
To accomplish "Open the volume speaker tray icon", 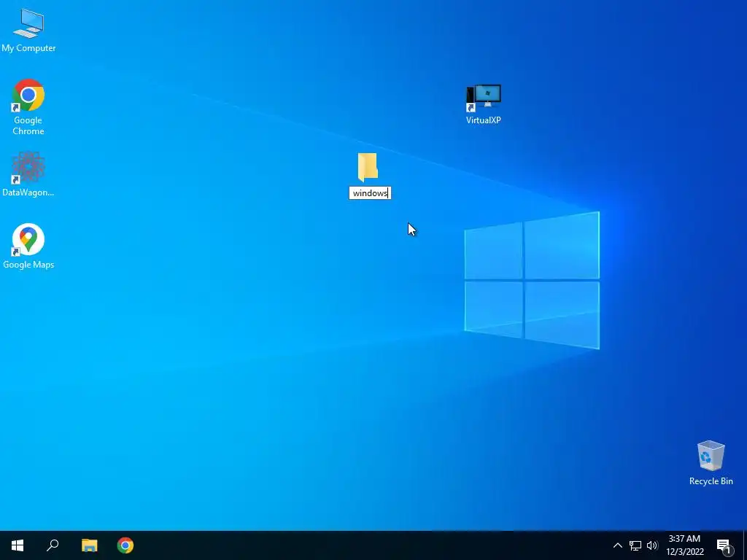I will tap(652, 545).
